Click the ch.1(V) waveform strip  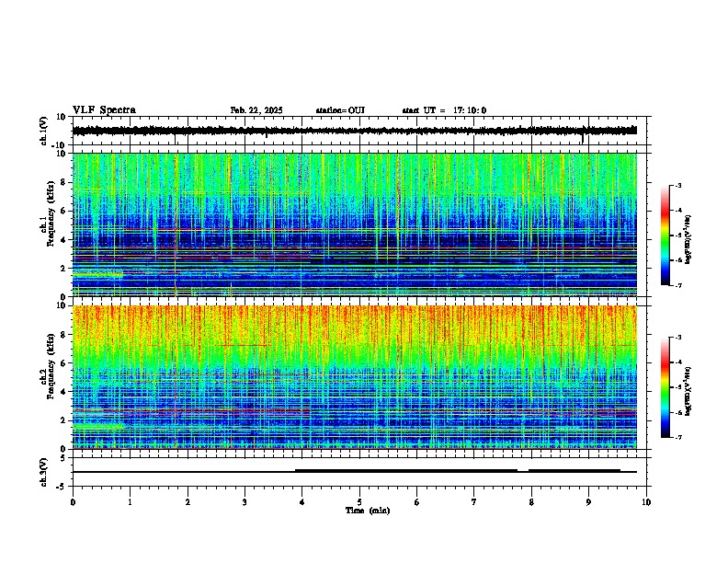(361, 131)
